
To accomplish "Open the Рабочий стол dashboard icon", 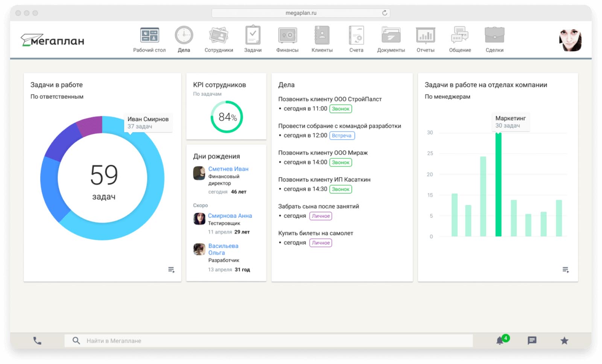I will click(x=149, y=35).
